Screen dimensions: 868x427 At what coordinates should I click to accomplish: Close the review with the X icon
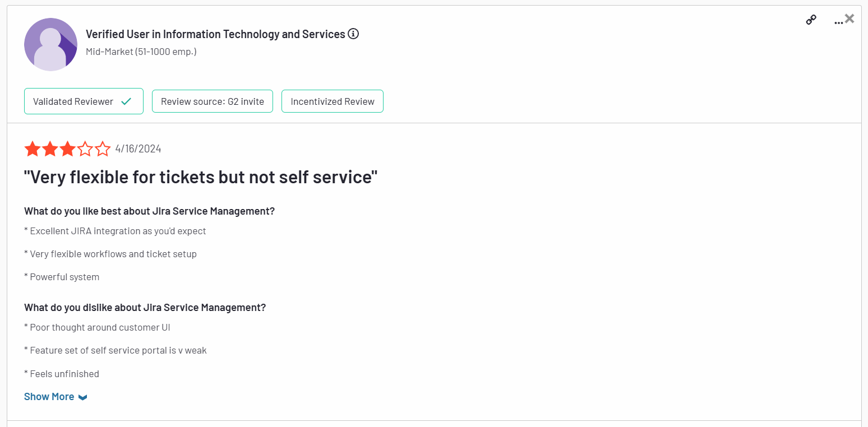[850, 18]
